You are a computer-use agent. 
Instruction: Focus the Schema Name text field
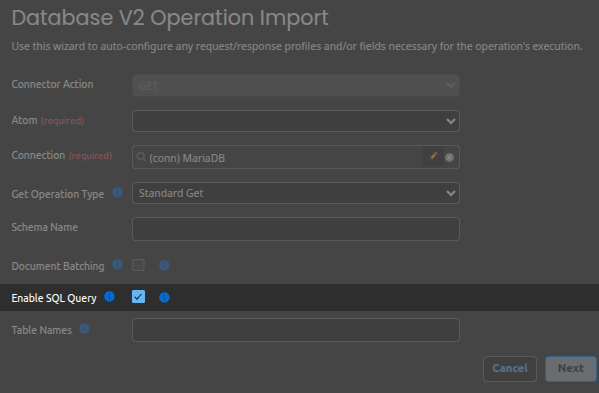[x=296, y=229]
